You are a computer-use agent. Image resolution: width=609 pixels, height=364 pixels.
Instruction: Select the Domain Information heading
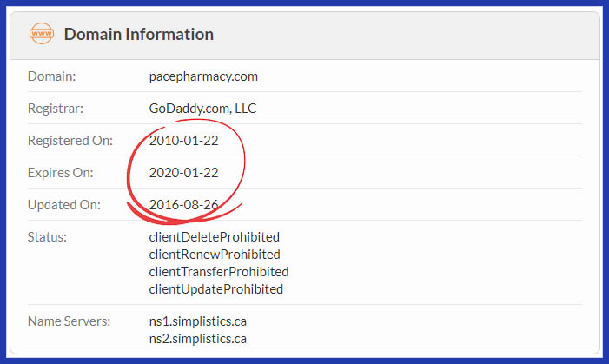pos(139,34)
